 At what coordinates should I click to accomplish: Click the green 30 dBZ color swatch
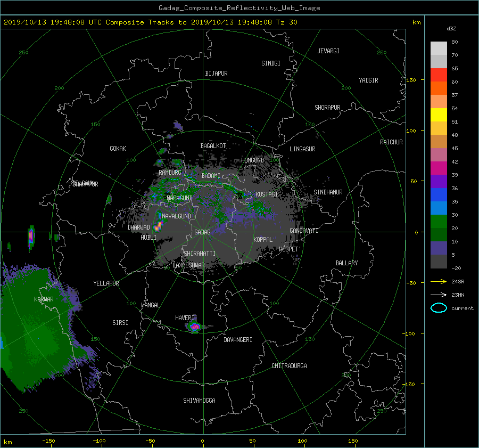click(439, 221)
